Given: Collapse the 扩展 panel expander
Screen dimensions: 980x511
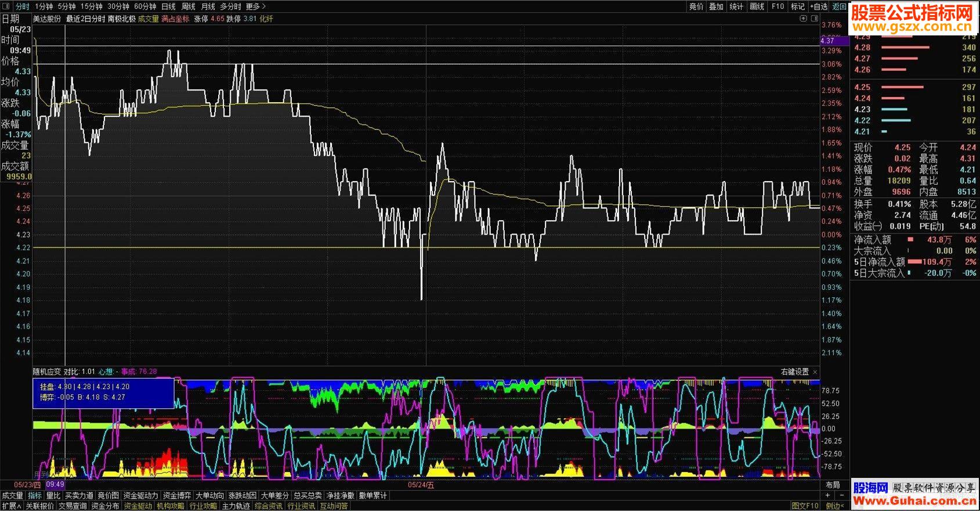Looking at the screenshot, I should (x=11, y=506).
